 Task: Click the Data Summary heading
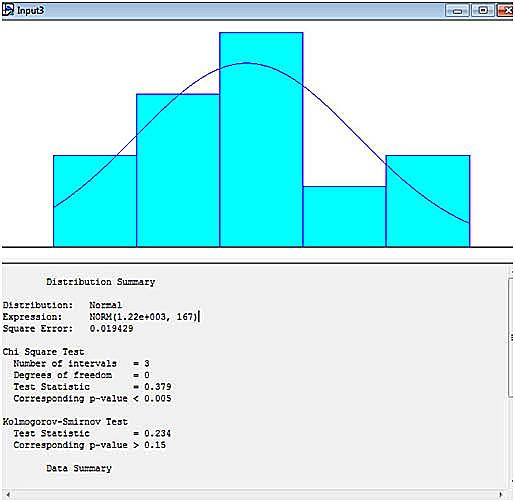coord(79,468)
